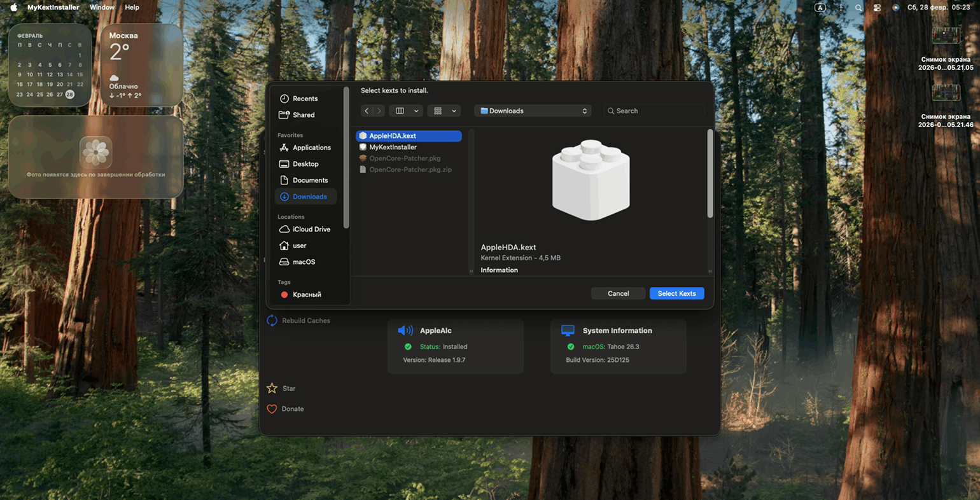Click Rebuild Caches in MyKextInstaller sidebar
Viewport: 980px width, 500px height.
pyautogui.click(x=298, y=321)
